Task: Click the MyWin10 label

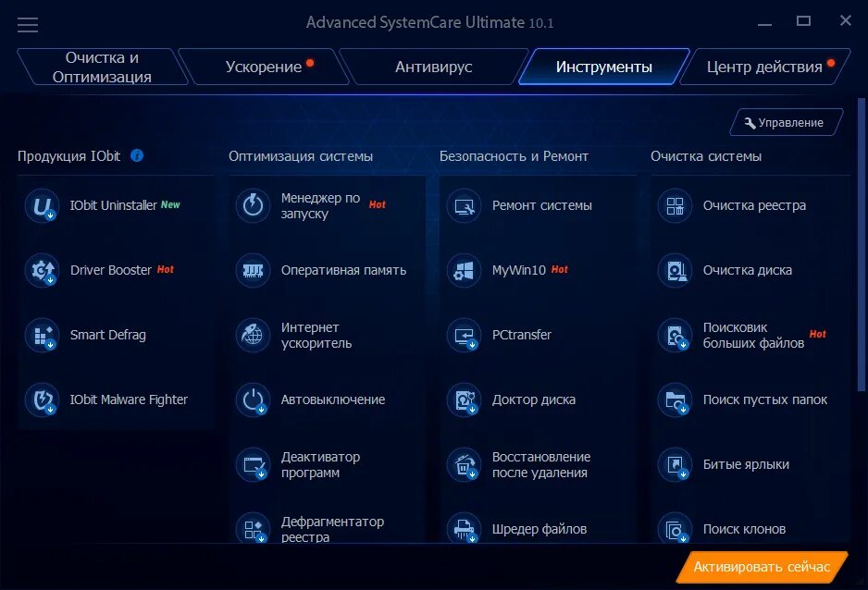Action: tap(519, 270)
